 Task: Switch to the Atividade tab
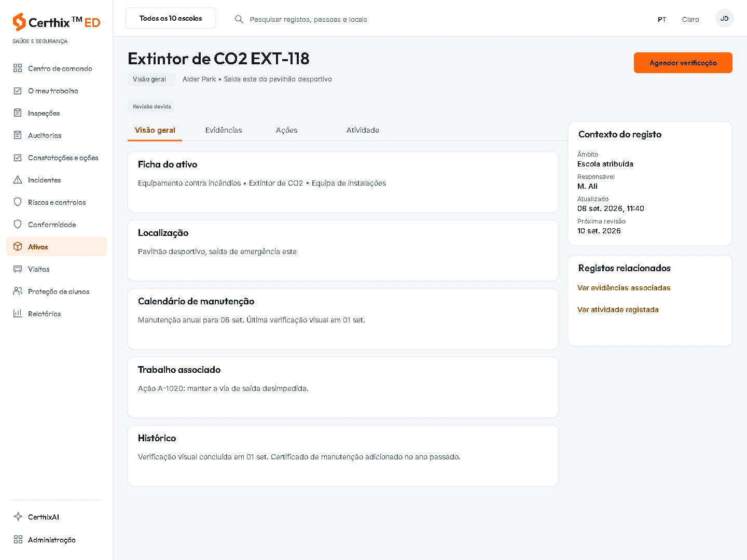pyautogui.click(x=363, y=130)
